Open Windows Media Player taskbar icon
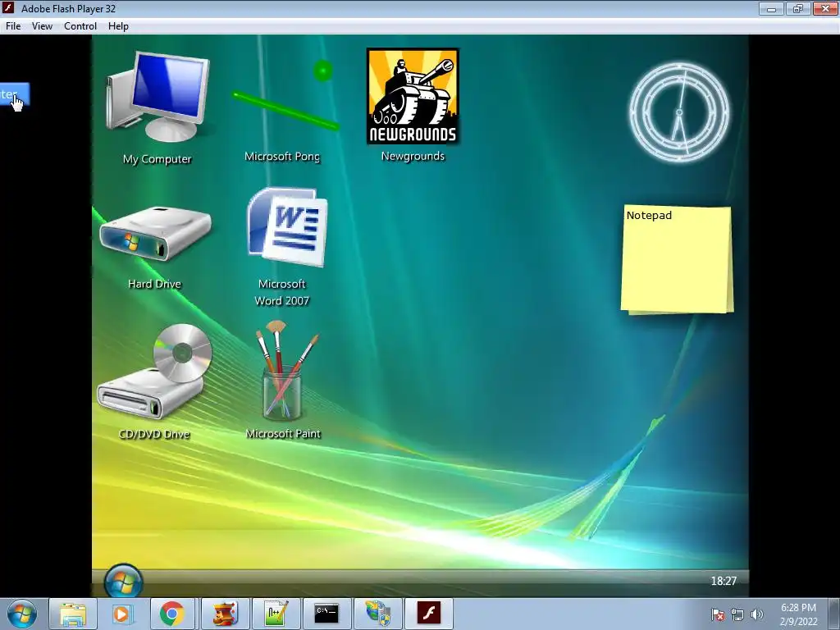The height and width of the screenshot is (630, 840). pyautogui.click(x=122, y=614)
